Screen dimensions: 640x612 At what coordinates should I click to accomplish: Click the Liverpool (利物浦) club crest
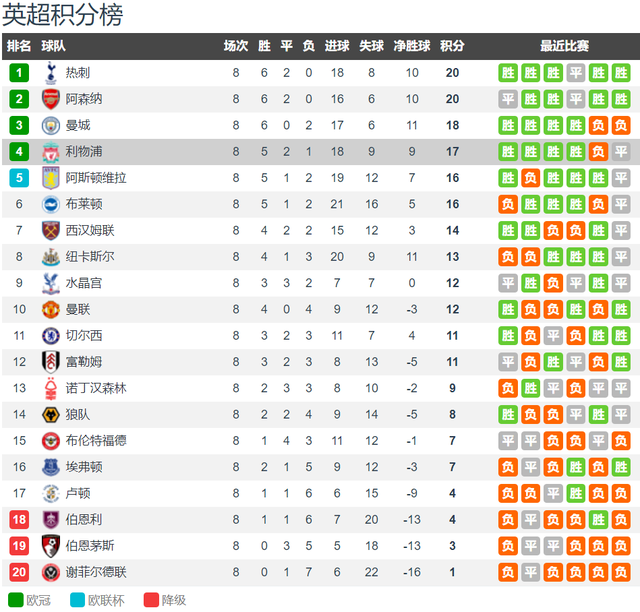pos(50,151)
